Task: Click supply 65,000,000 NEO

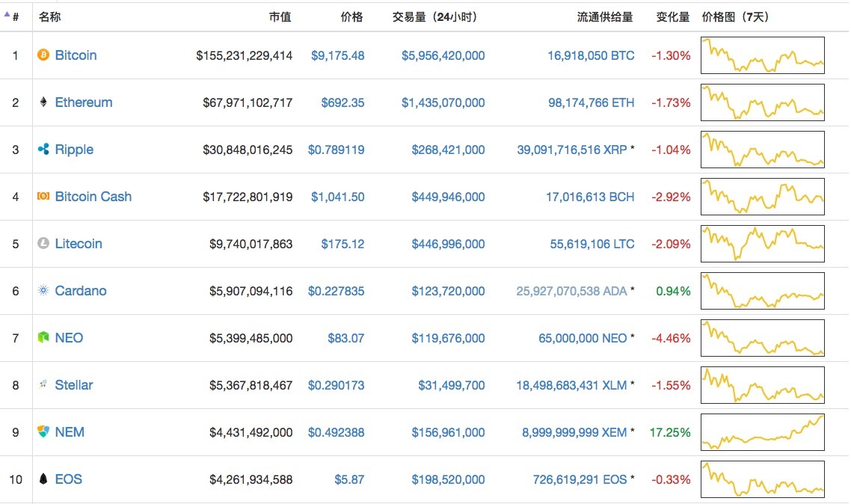Action: pos(583,339)
